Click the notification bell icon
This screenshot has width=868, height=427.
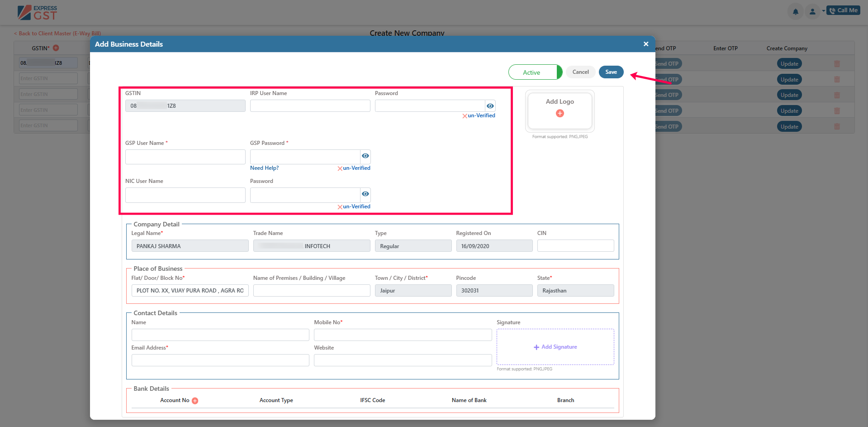(795, 11)
